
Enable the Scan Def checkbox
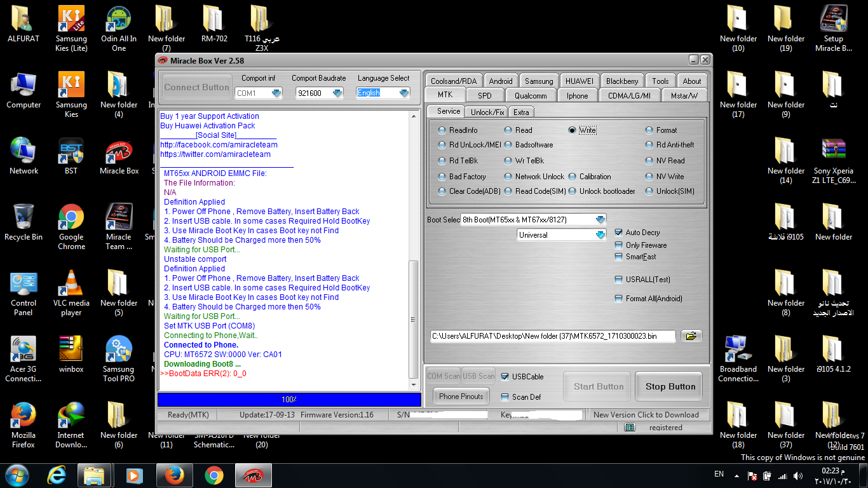pyautogui.click(x=521, y=397)
